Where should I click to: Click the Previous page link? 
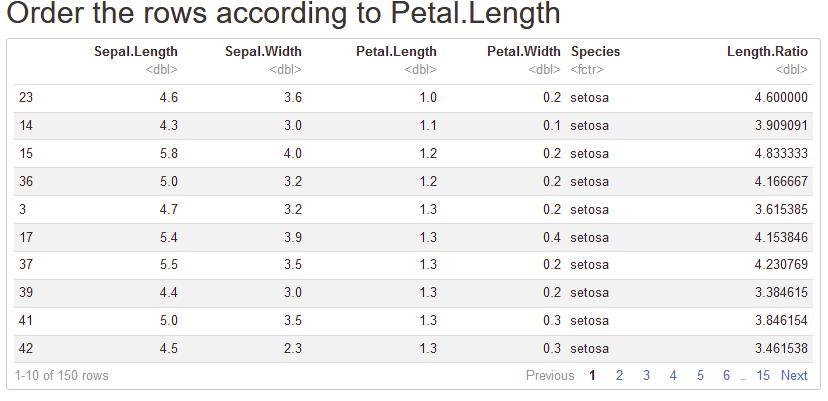(x=550, y=376)
